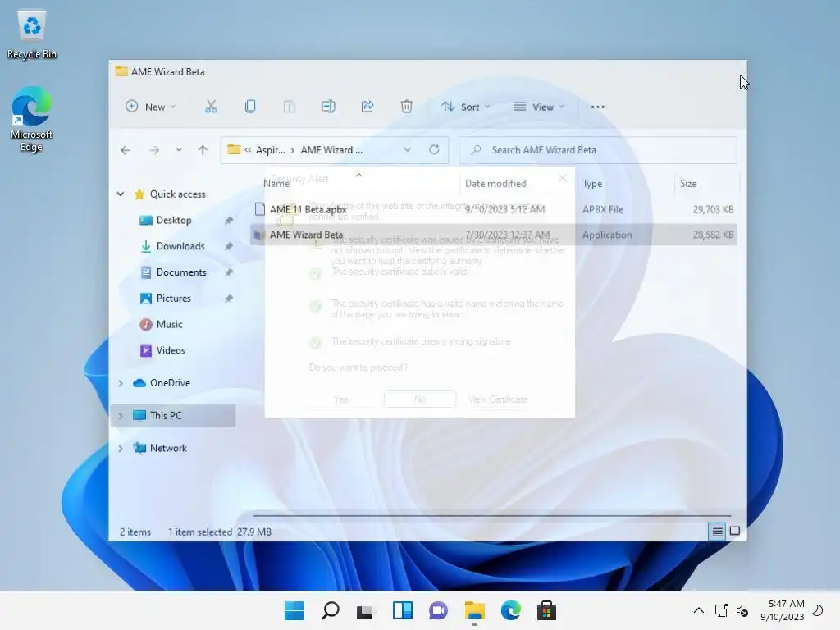Open taskbar Search
840x630 pixels.
330,610
